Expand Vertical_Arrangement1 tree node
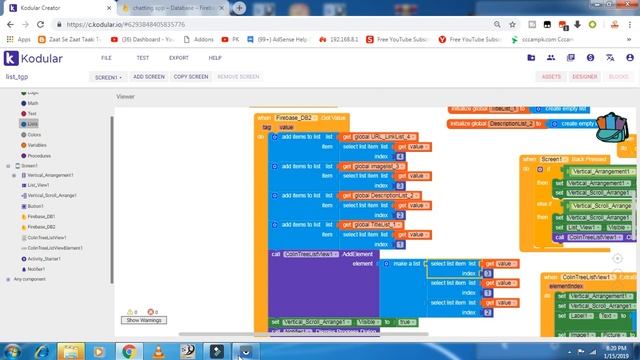The height and width of the screenshot is (360, 640). [14, 176]
